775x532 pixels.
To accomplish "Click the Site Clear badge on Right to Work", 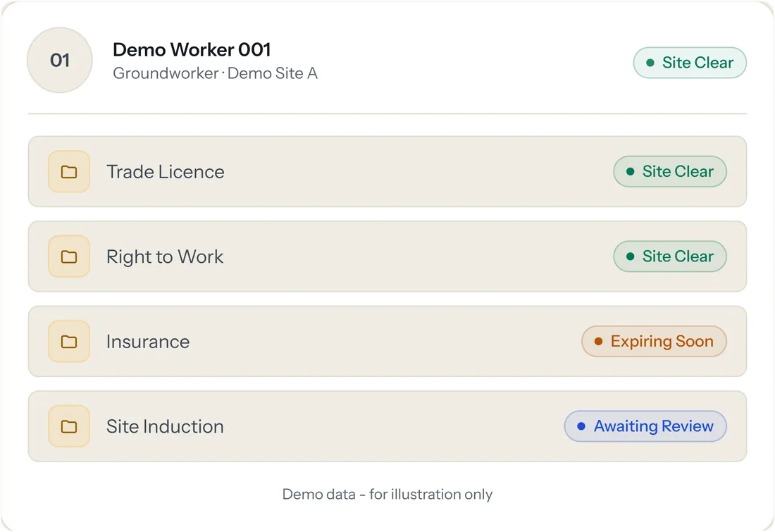I will (670, 256).
